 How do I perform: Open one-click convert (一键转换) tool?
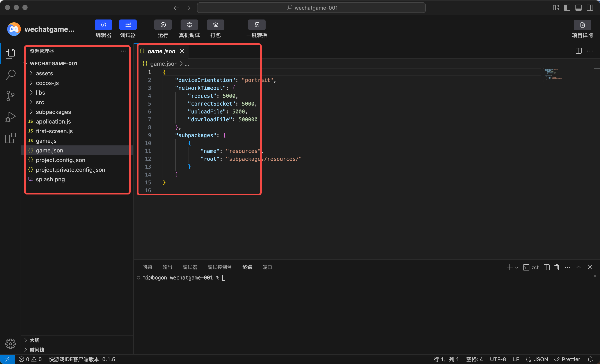click(x=256, y=25)
